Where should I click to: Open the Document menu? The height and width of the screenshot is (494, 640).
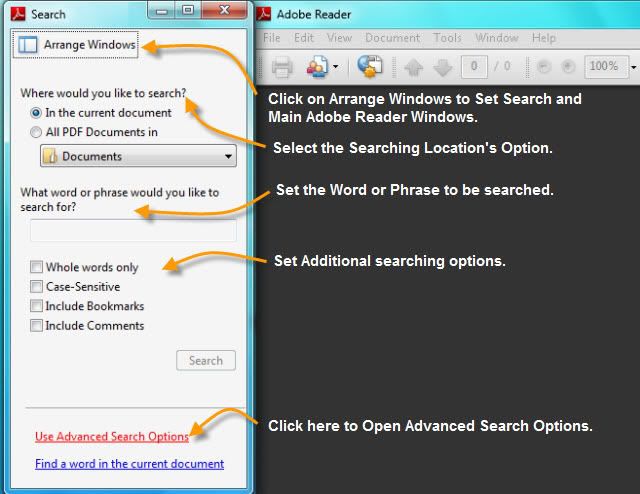click(392, 38)
